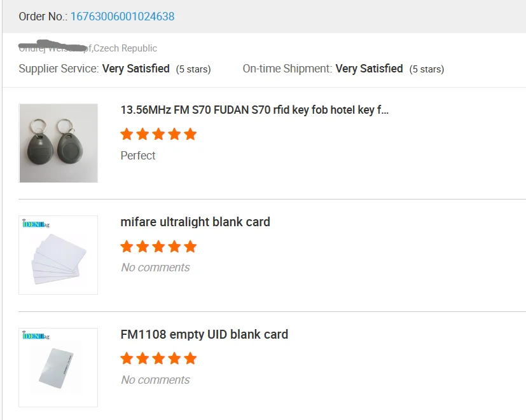526x420 pixels.
Task: Click Supplier Service "Very Satisfied" rating text
Action: coord(135,69)
